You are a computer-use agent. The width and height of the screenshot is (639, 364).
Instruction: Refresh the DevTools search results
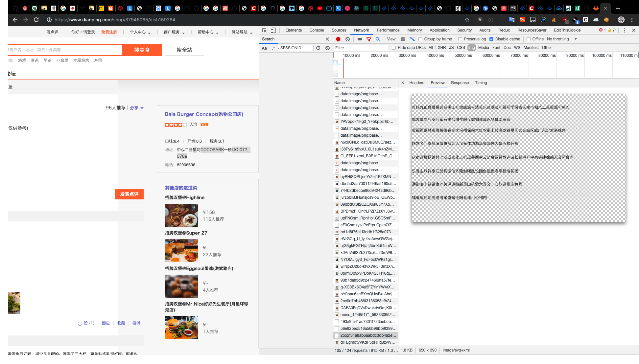coord(318,48)
